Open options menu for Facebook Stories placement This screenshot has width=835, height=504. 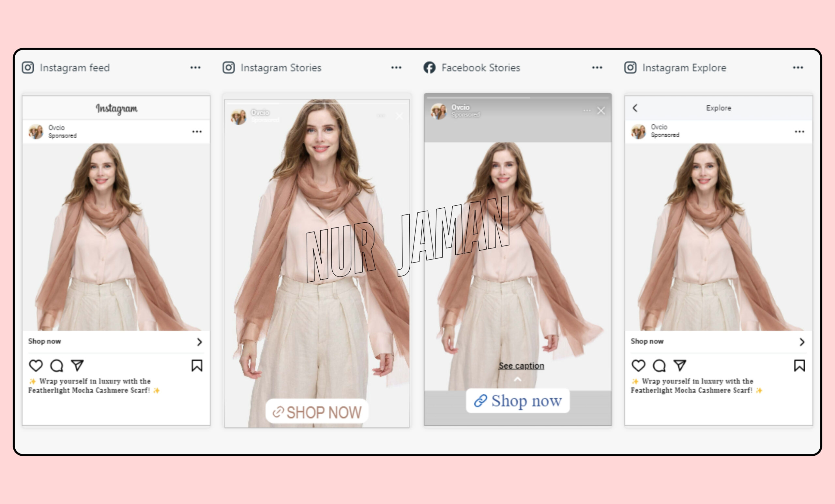click(597, 68)
